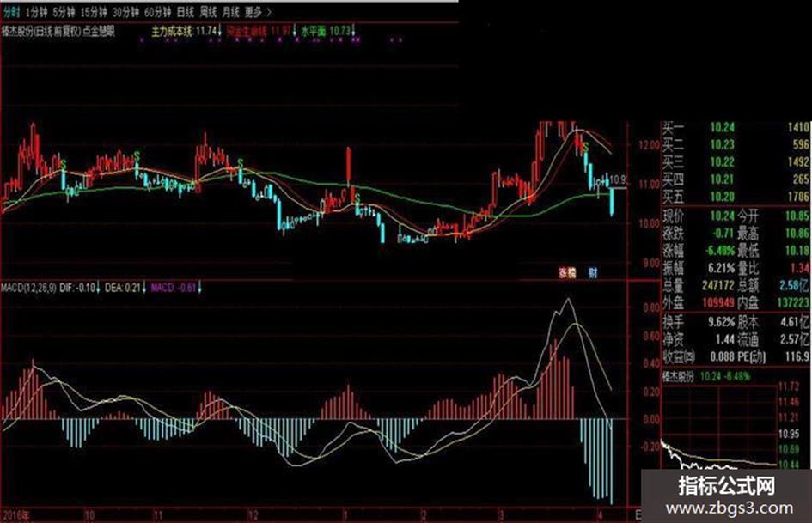Click the 买四 bid price 10.21
Image resolution: width=812 pixels, height=523 pixels.
tap(722, 179)
